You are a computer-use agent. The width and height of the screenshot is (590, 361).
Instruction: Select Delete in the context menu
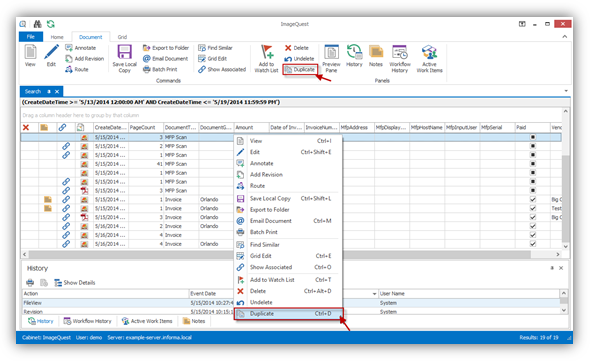(x=289, y=291)
